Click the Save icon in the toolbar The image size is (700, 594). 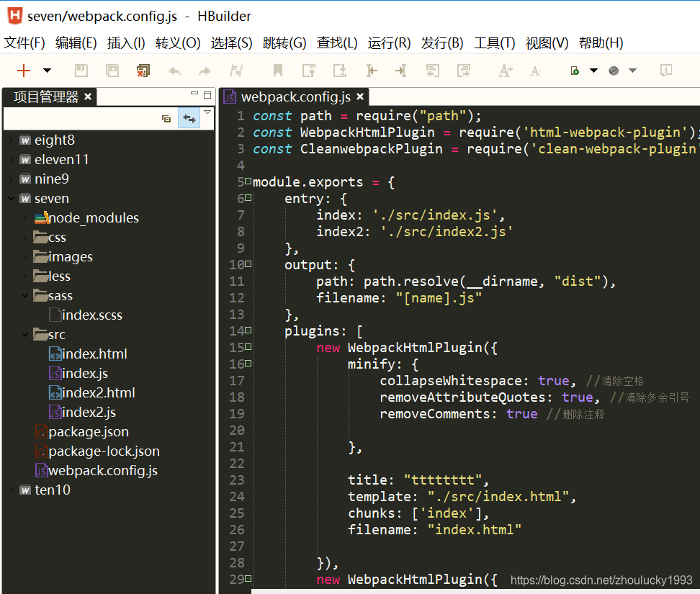pyautogui.click(x=81, y=70)
